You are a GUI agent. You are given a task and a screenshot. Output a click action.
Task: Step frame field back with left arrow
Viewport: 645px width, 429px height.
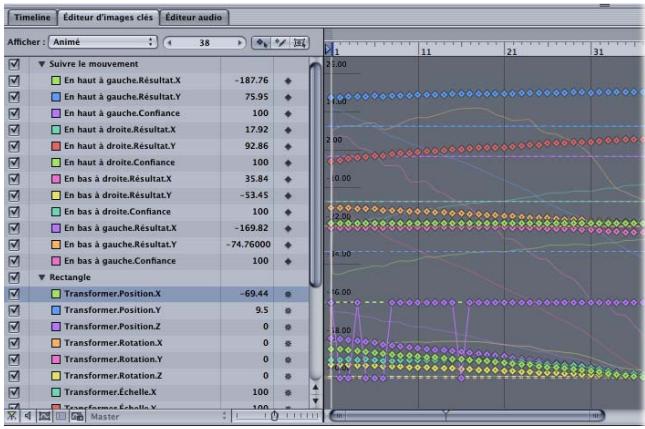[x=169, y=43]
